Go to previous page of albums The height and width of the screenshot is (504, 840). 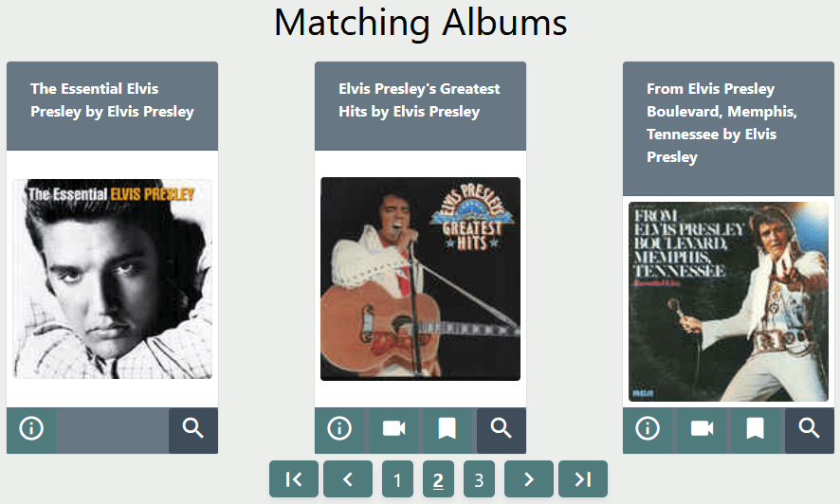pos(348,479)
